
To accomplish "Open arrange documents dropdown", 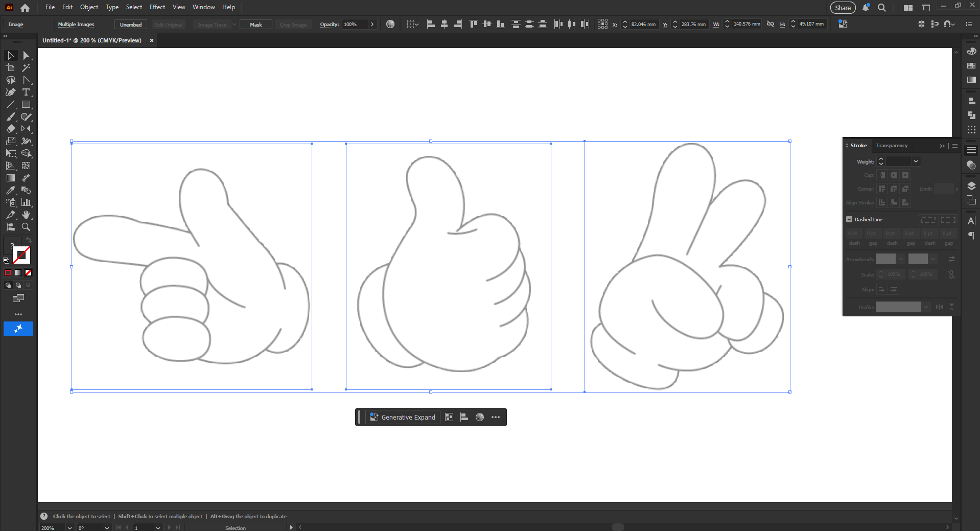I will coord(908,8).
